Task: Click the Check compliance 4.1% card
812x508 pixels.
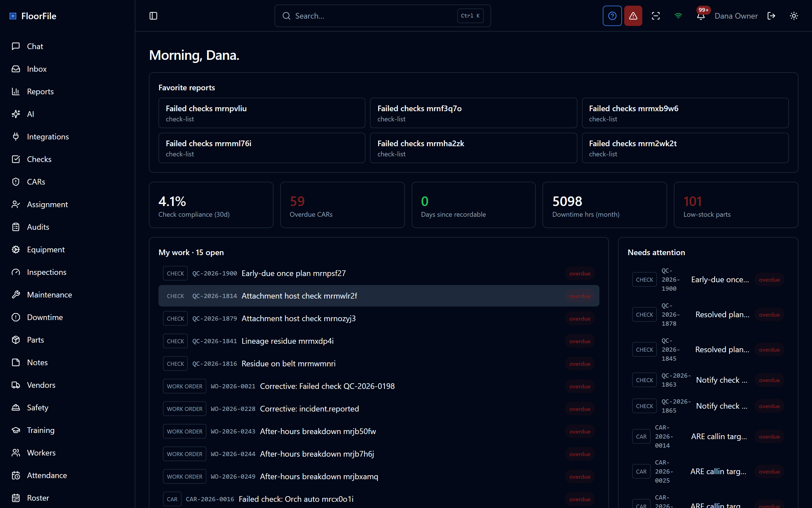Action: [211, 205]
